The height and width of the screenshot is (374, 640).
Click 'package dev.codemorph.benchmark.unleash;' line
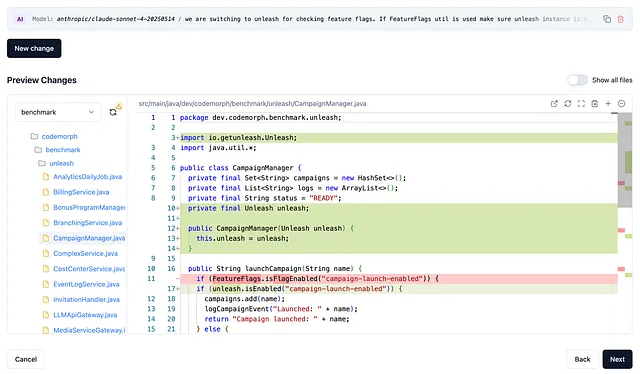[x=260, y=118]
